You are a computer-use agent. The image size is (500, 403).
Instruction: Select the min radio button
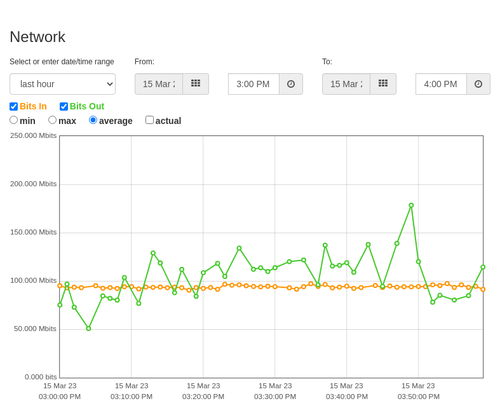click(x=14, y=120)
